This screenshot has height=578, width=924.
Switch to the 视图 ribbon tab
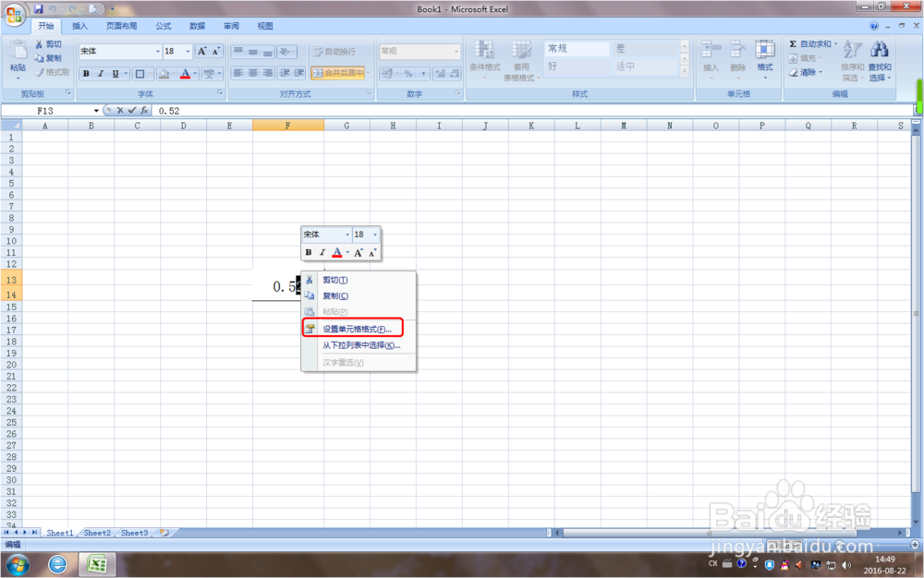click(x=265, y=26)
